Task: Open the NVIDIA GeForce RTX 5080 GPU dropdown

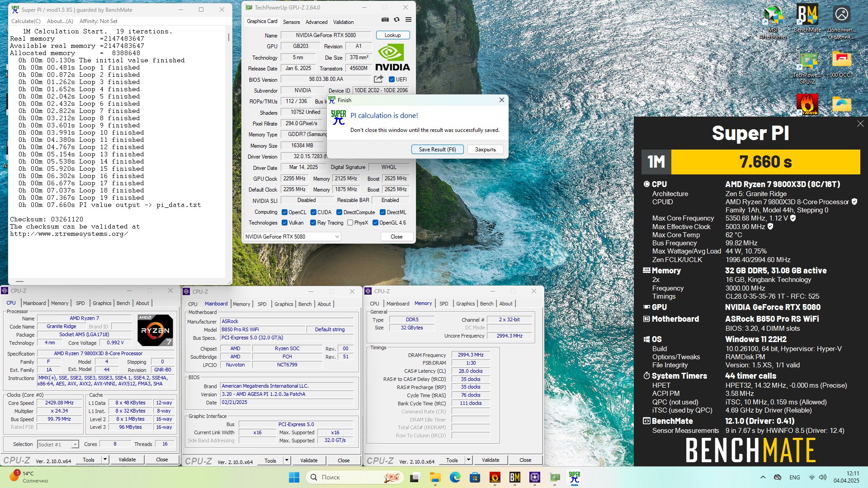Action: pos(292,237)
